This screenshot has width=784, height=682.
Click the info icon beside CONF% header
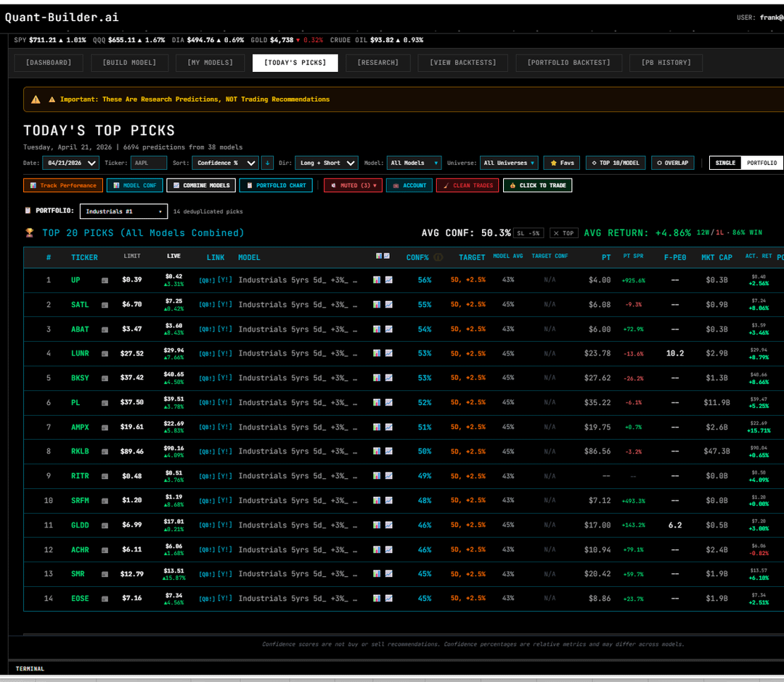point(438,258)
